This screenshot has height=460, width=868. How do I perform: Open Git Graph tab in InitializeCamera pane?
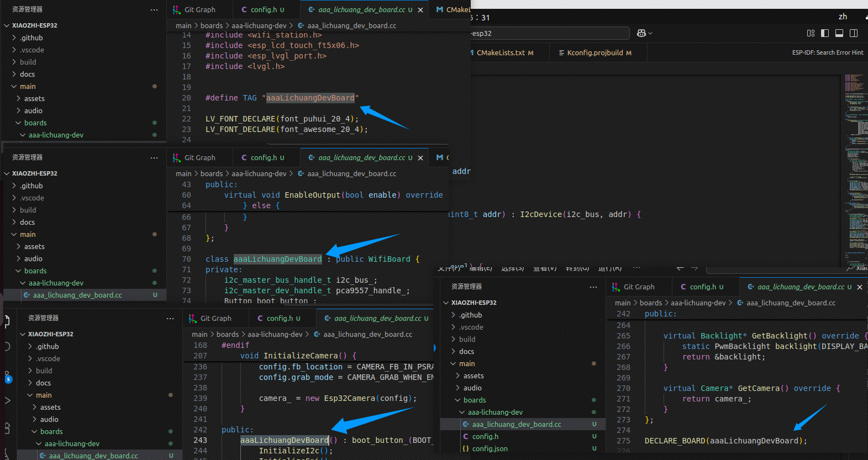coord(210,319)
